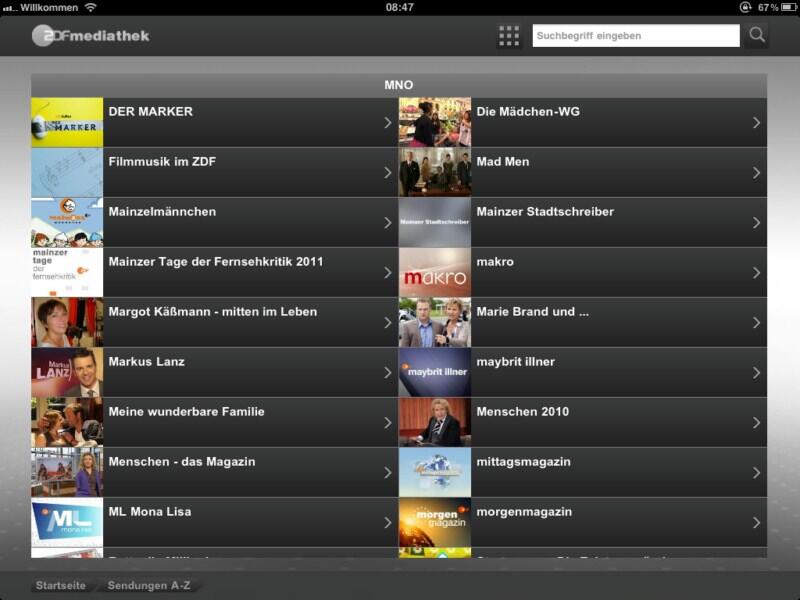Select ML Mona Lisa title
This screenshot has height=600, width=800.
point(150,512)
